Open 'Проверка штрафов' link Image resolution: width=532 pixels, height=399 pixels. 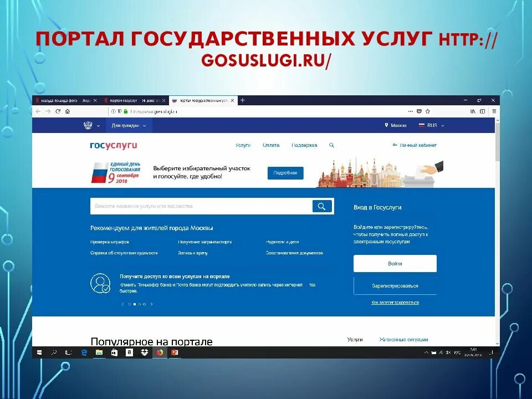pyautogui.click(x=110, y=242)
